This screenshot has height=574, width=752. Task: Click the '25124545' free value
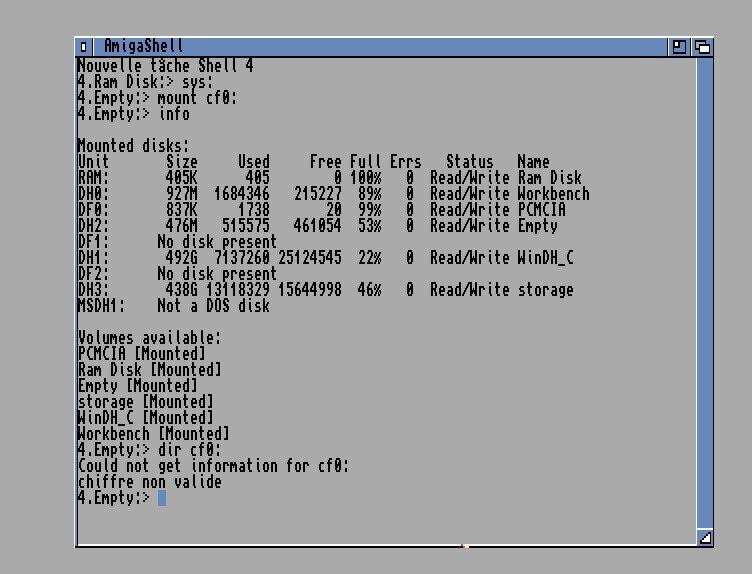[x=310, y=258]
